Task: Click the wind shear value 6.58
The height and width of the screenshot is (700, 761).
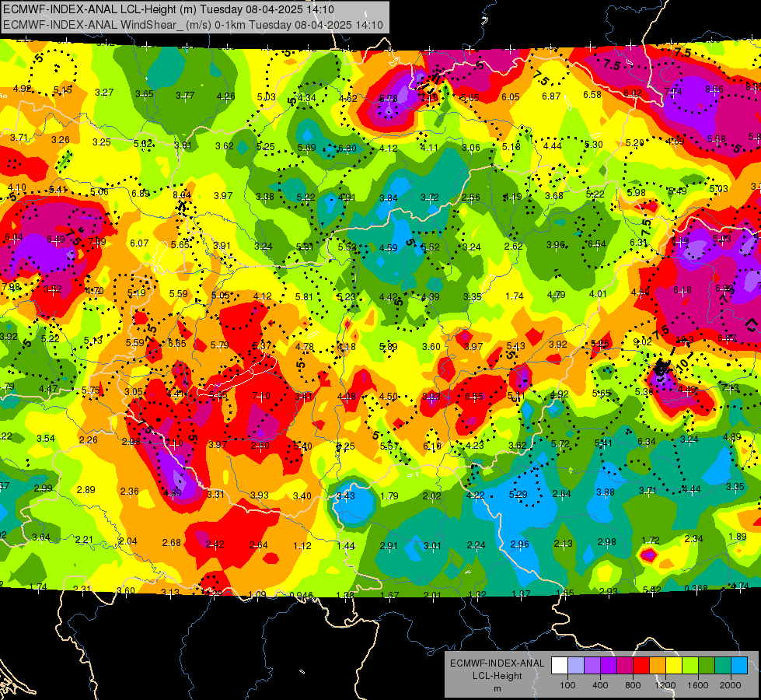Action: [592, 94]
